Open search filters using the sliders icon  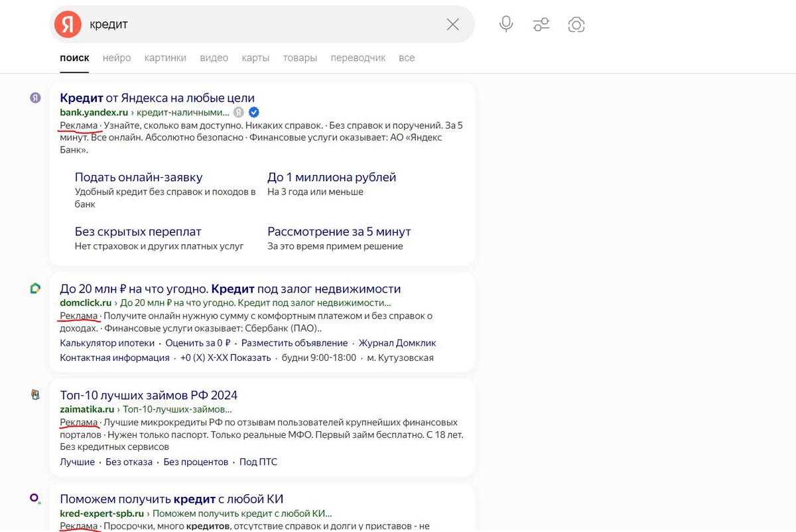click(541, 23)
